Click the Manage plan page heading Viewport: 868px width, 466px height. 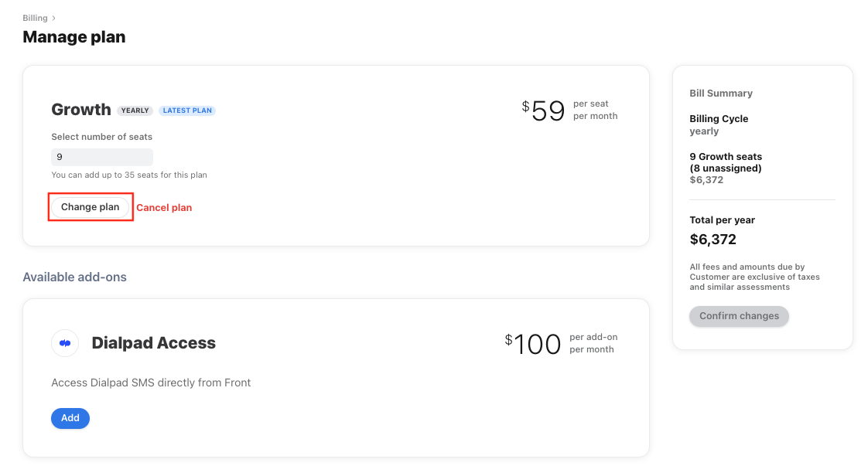(73, 36)
